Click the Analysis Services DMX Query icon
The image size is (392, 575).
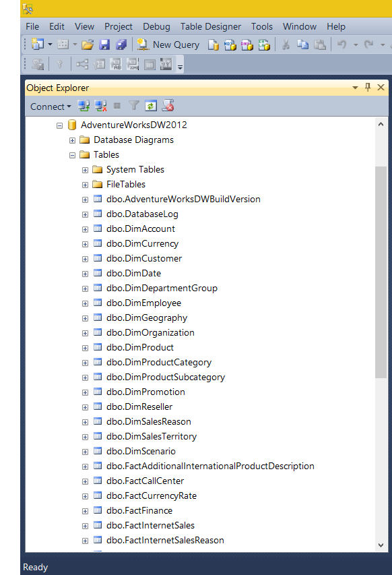(247, 44)
